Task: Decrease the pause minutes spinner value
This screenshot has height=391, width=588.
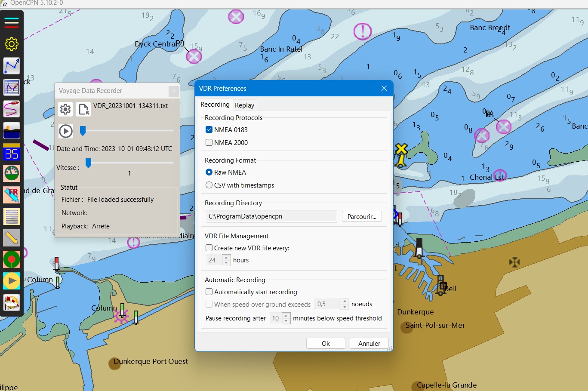Action: click(286, 321)
